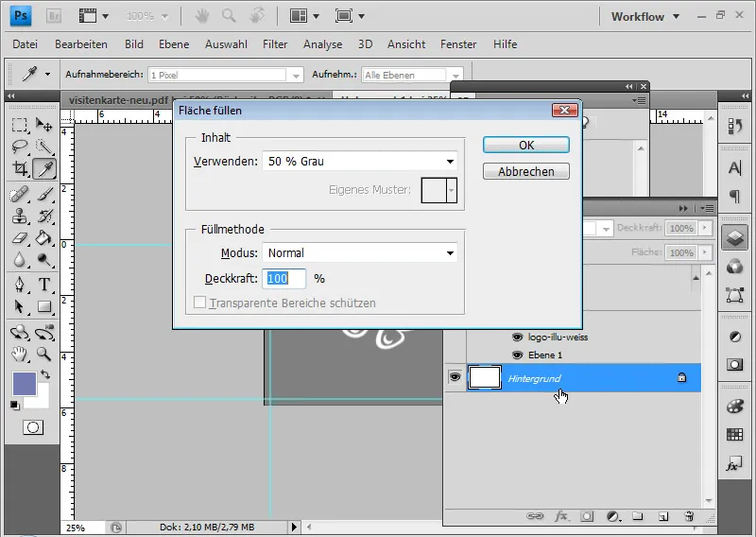Open the Workflow workspace switcher
Screen dimensions: 756x537
(x=645, y=16)
